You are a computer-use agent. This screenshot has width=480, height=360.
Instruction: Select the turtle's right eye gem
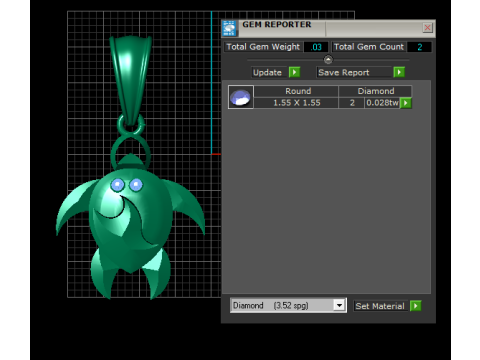click(x=136, y=184)
